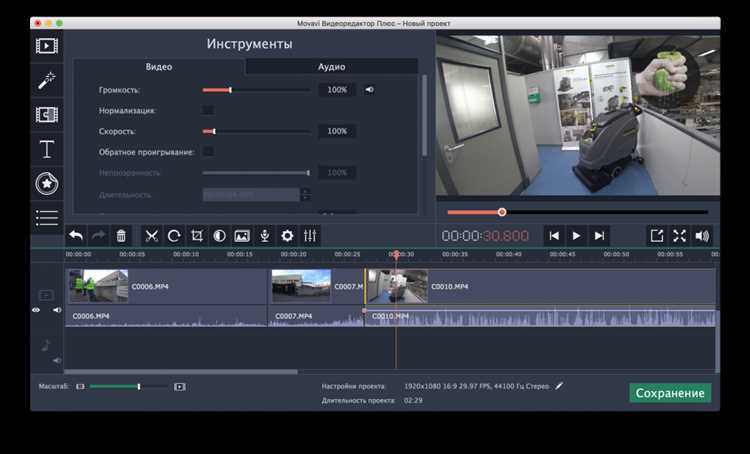The width and height of the screenshot is (750, 454).
Task: Toggle the Обратное проигрывание checkbox
Action: point(208,152)
